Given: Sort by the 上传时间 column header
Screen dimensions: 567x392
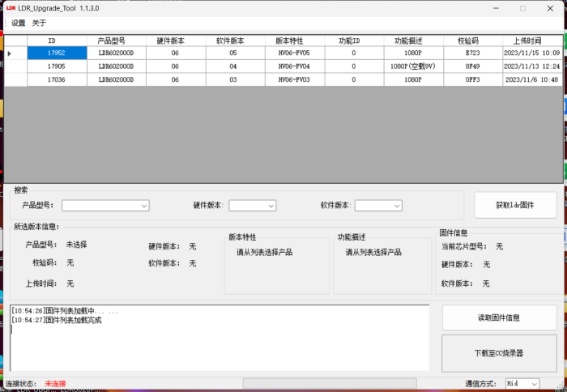Looking at the screenshot, I should (x=532, y=40).
